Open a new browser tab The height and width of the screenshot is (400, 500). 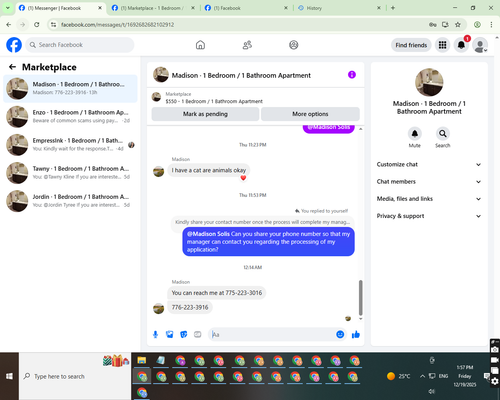coord(393,8)
